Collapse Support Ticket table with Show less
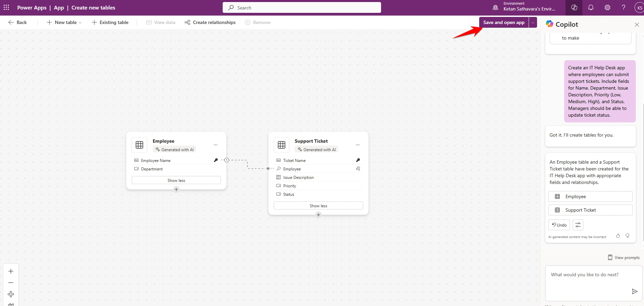The height and width of the screenshot is (306, 644). (x=318, y=206)
